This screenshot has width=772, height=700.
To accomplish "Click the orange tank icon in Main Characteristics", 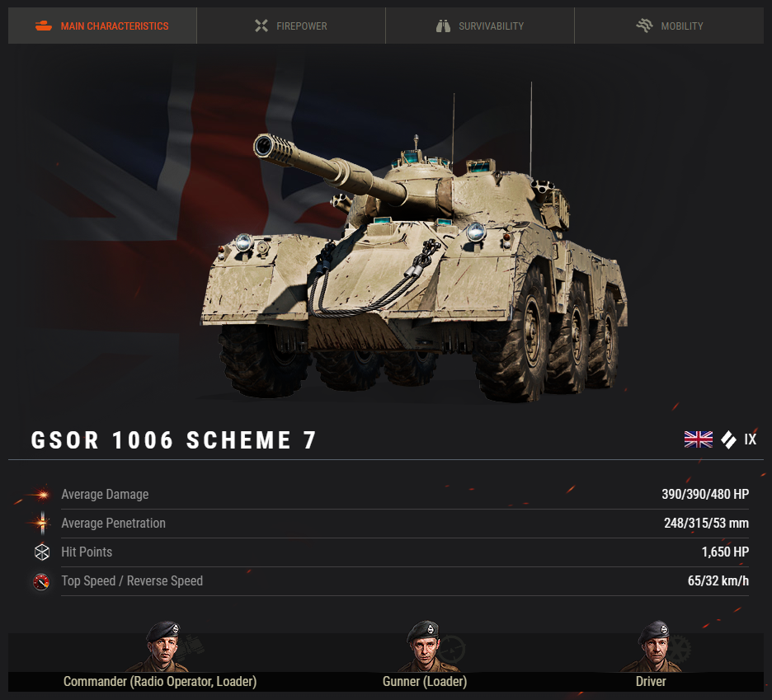I will [44, 26].
